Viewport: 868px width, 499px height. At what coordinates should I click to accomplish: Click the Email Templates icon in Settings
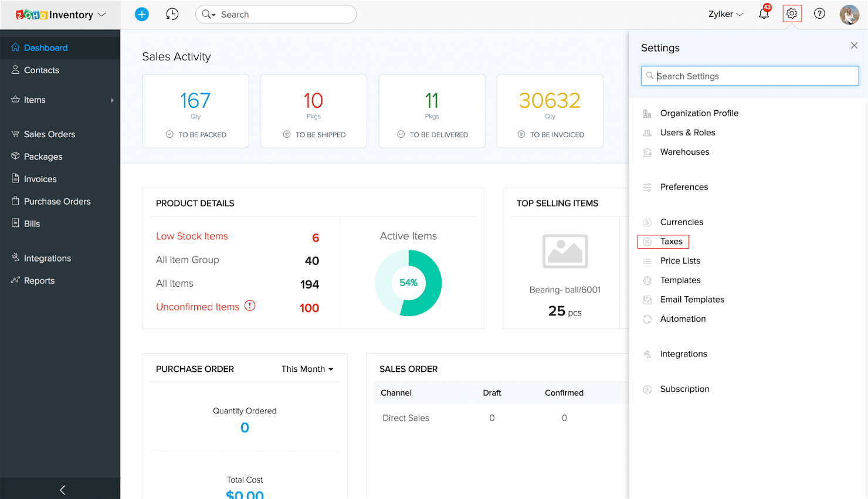pyautogui.click(x=647, y=299)
